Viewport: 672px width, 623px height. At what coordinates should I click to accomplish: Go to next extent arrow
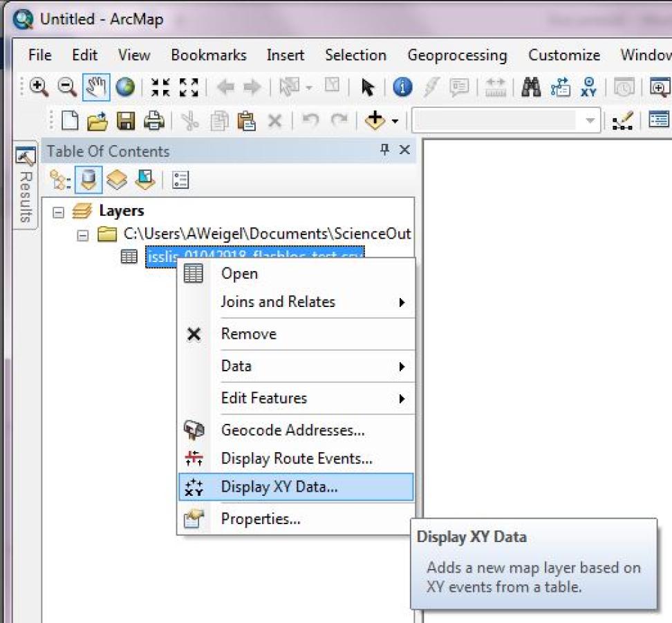click(x=252, y=87)
